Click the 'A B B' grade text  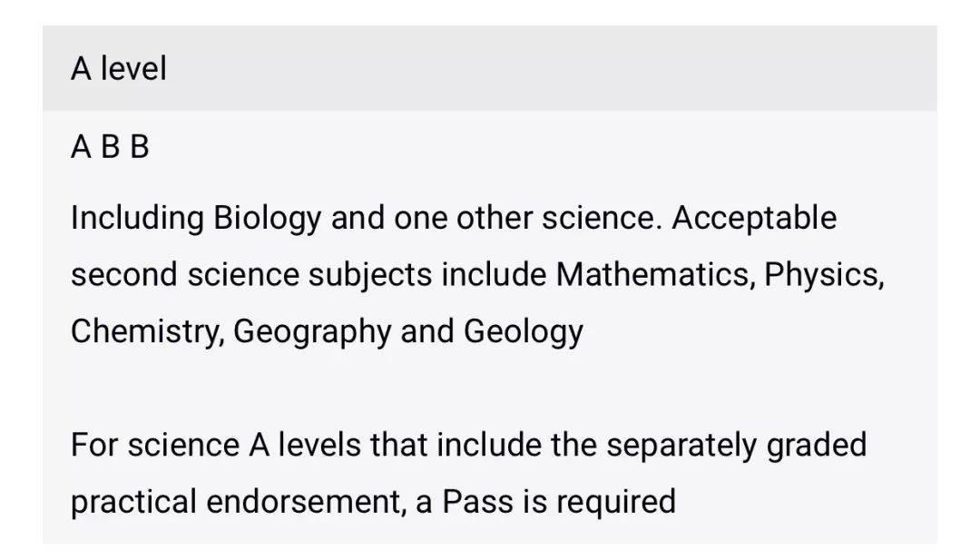[x=110, y=146]
